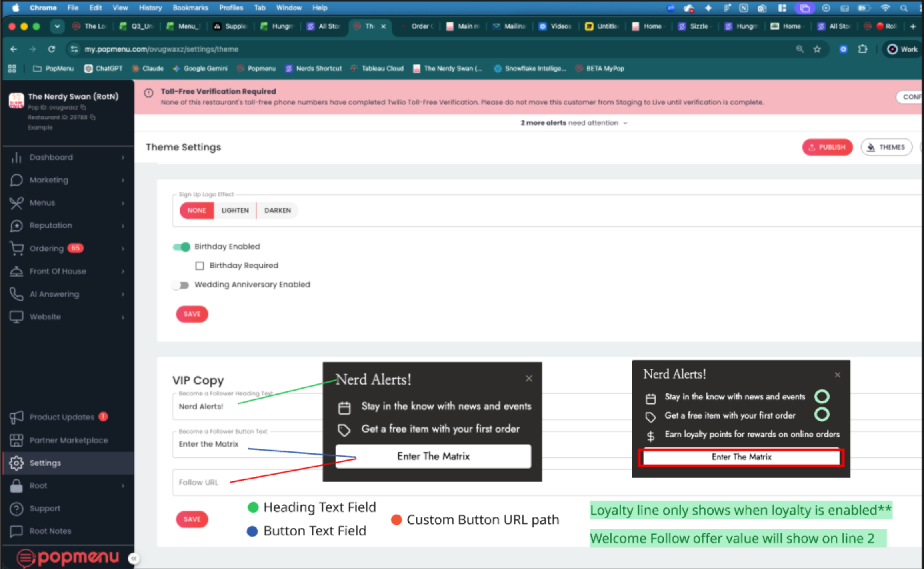Click SAVE below the Wedding Anniversary toggle
The width and height of the screenshot is (924, 569).
(x=192, y=314)
